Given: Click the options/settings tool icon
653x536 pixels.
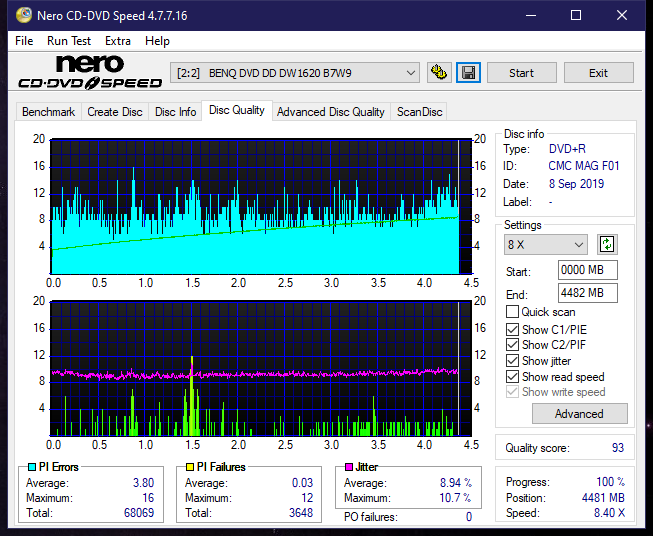Looking at the screenshot, I should click(x=439, y=73).
